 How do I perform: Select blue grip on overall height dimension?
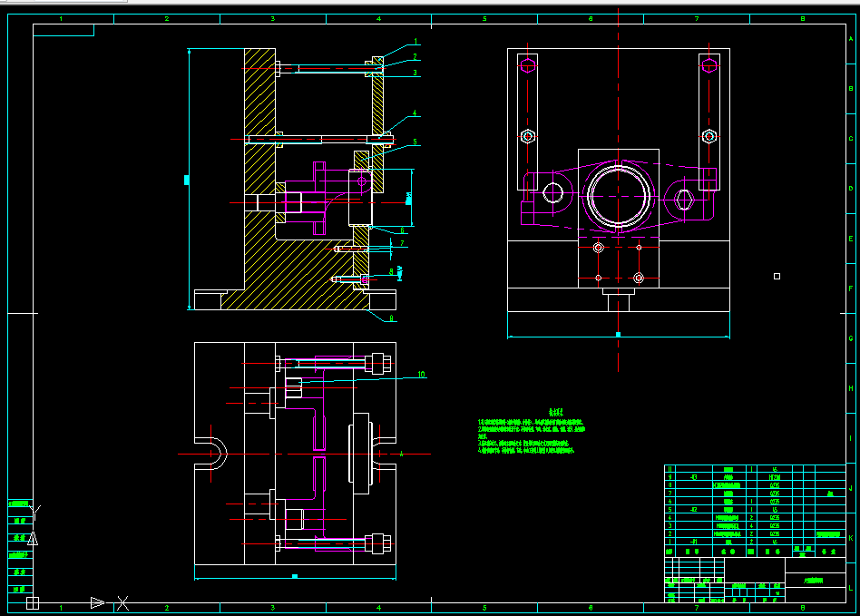[x=187, y=180]
